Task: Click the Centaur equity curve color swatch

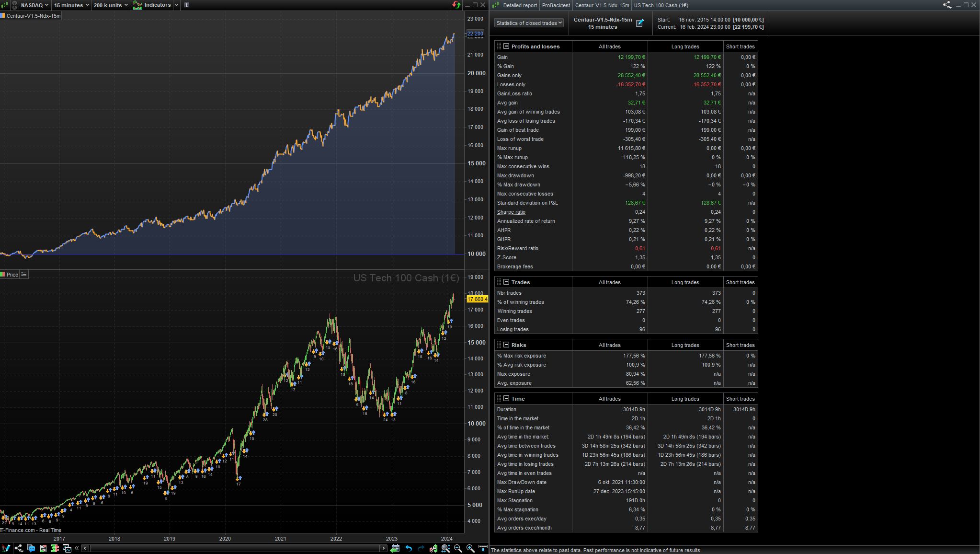Action: [2, 16]
